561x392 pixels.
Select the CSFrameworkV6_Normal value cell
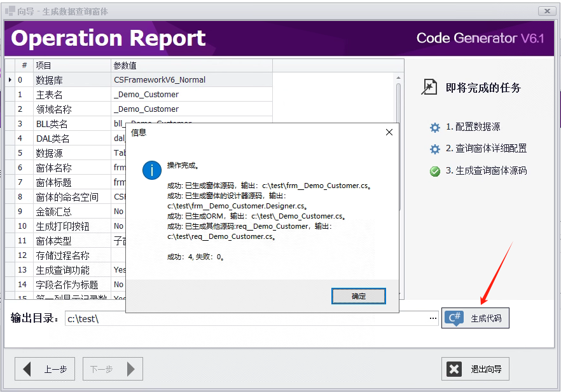pos(191,79)
